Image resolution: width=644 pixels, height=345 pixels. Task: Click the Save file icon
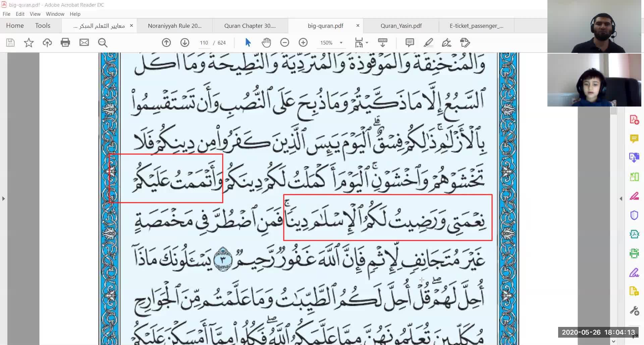tap(10, 43)
